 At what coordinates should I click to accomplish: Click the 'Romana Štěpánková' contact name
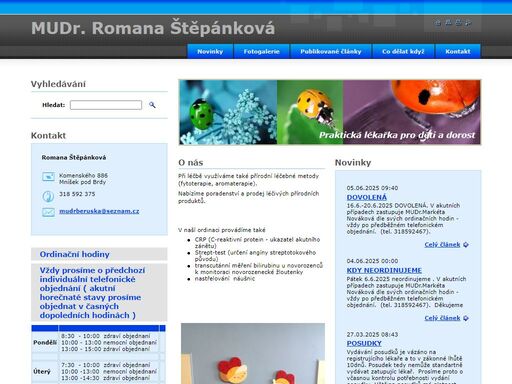click(74, 157)
